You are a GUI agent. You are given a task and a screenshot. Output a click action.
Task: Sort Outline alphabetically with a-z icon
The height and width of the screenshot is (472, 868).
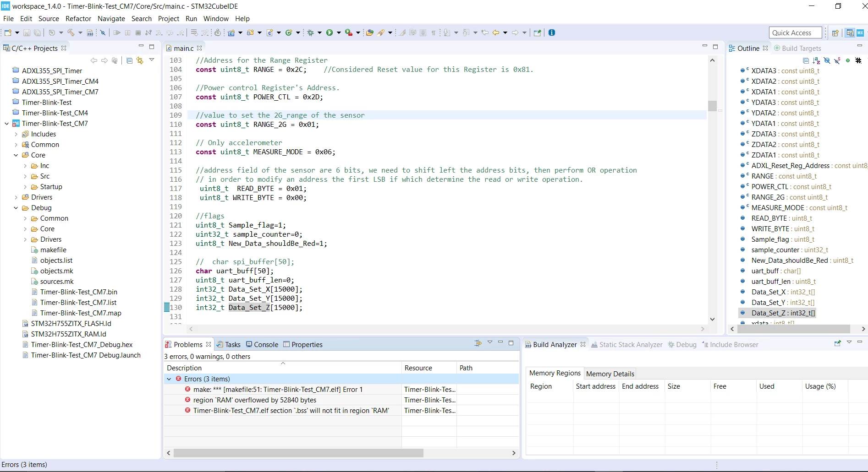[816, 60]
